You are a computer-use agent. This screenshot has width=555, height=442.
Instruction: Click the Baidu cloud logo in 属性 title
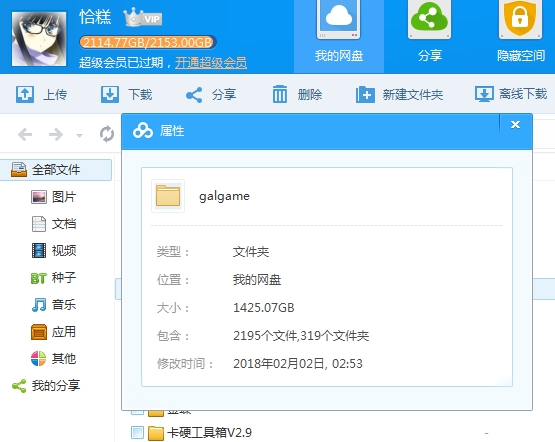coord(143,131)
